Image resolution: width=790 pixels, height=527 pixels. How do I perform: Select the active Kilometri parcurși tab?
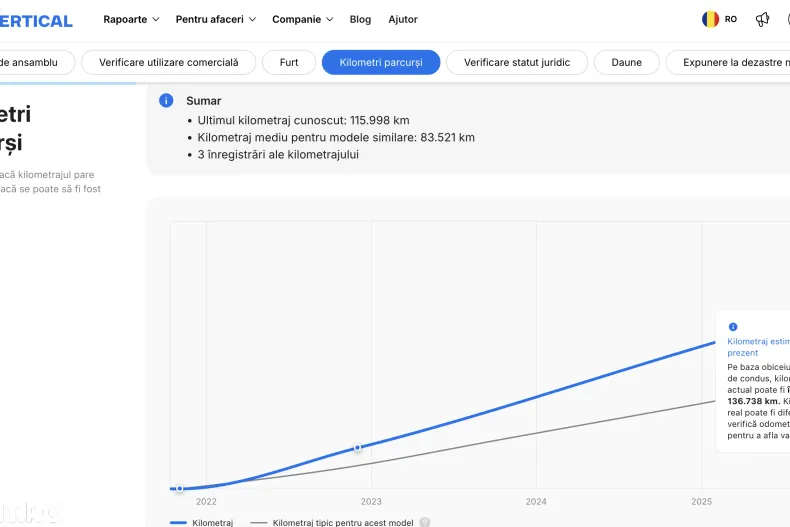[381, 62]
